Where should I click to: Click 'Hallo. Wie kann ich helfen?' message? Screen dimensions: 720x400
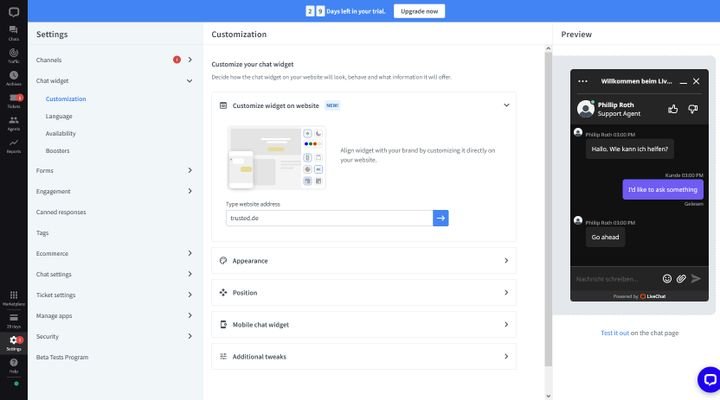pyautogui.click(x=630, y=149)
